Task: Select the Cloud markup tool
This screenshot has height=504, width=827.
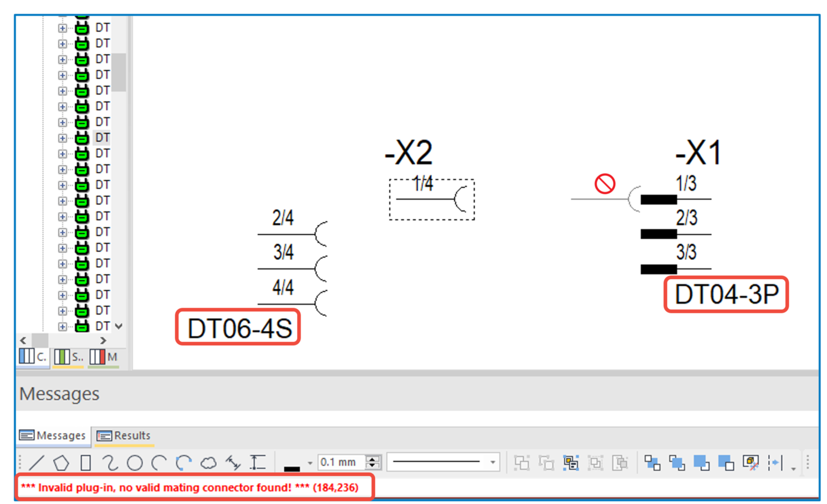Action: click(209, 463)
